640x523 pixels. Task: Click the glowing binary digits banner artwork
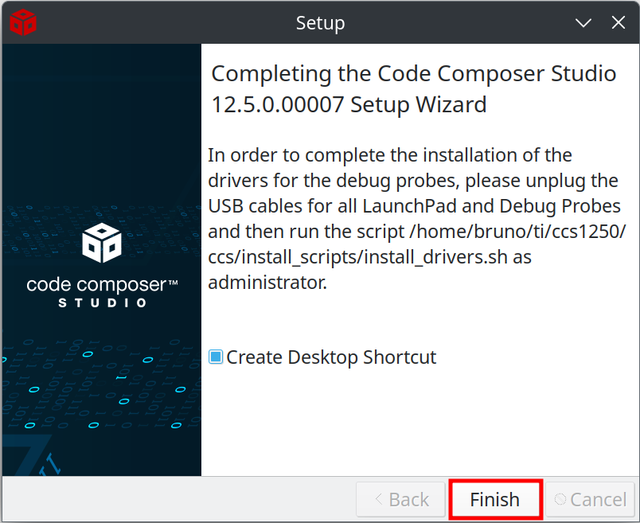coord(100,388)
